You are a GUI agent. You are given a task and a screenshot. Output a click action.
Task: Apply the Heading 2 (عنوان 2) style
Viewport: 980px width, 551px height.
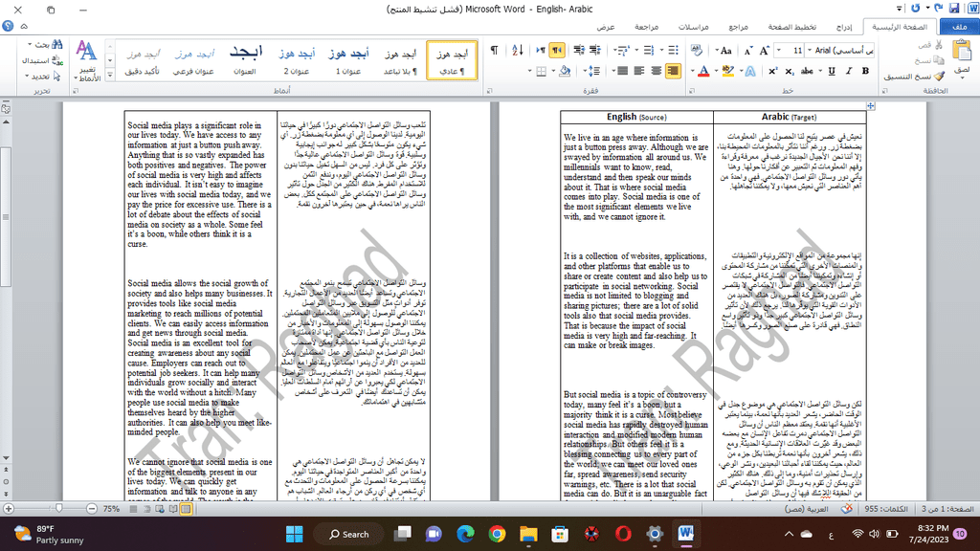tap(297, 60)
